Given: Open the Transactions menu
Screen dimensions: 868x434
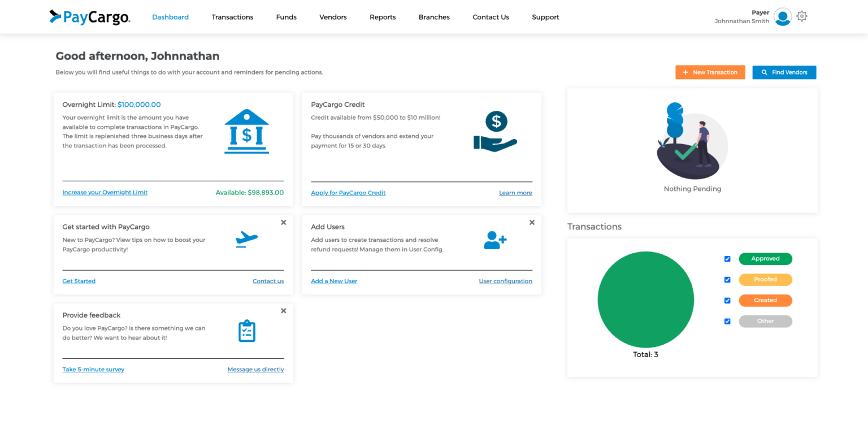Looking at the screenshot, I should (x=232, y=17).
